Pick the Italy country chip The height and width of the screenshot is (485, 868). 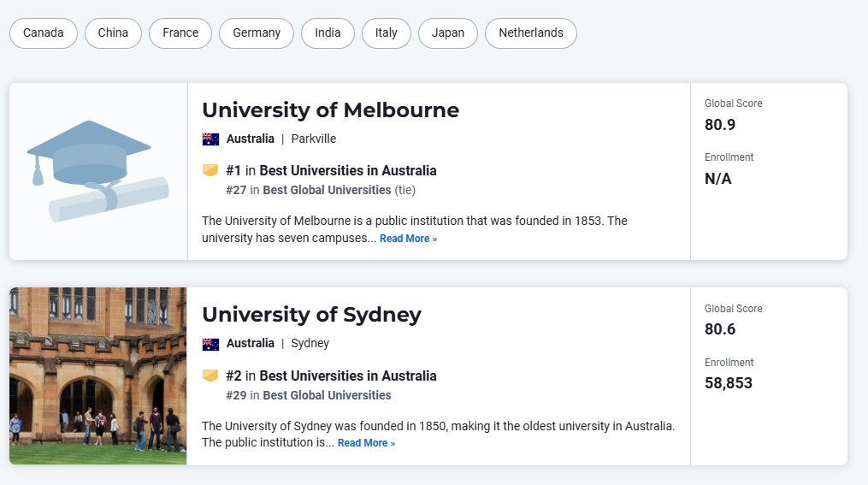(387, 33)
